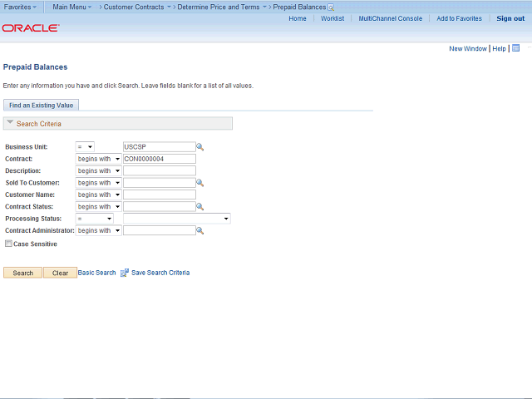
Task: Click the Prepaid Balances breadcrumb
Action: (x=299, y=7)
